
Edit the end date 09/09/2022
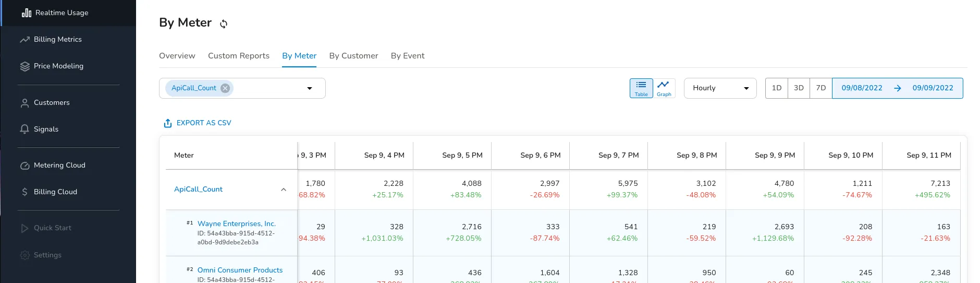(933, 88)
